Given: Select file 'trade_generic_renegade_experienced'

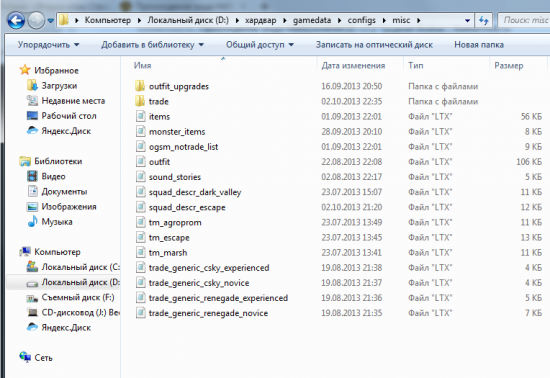Looking at the screenshot, I should (x=218, y=298).
